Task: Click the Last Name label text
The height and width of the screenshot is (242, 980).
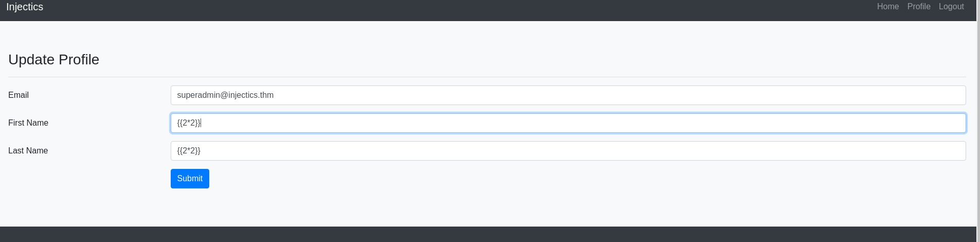Action: [28, 151]
